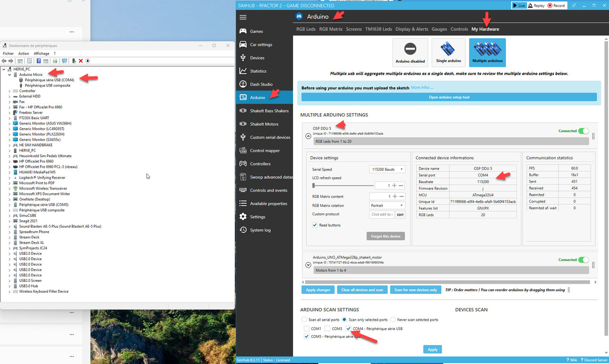Screen dimensions: 609x364
Task: Switch to RGB Leds tab
Action: pos(306,29)
